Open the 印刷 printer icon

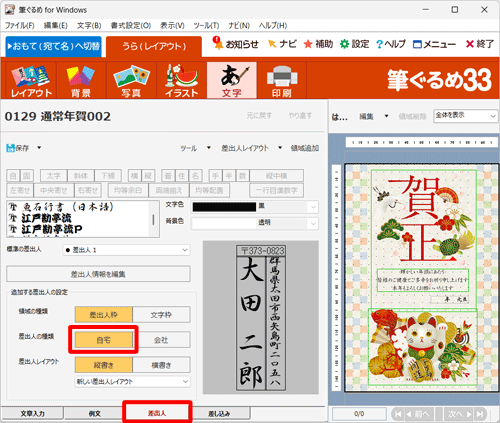click(282, 80)
